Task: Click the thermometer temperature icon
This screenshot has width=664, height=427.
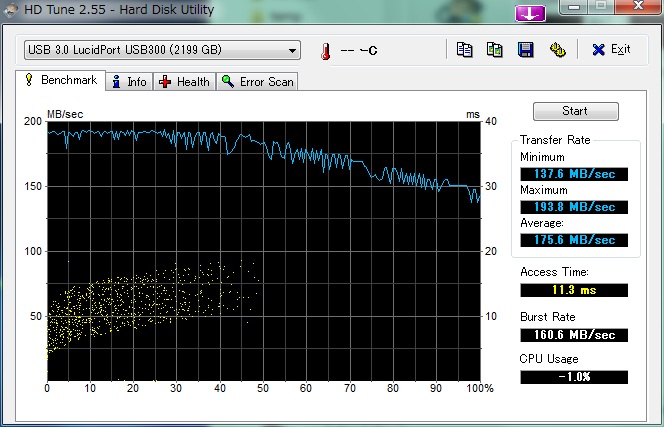Action: click(x=325, y=51)
